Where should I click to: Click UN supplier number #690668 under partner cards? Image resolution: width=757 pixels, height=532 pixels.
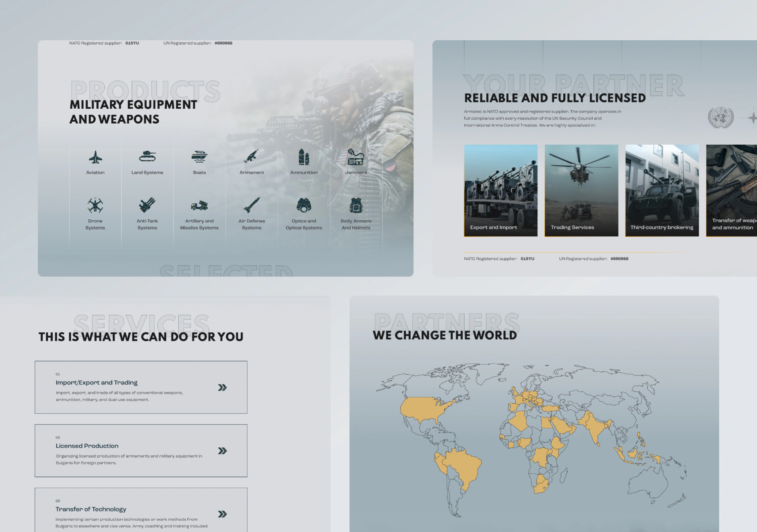tap(619, 259)
